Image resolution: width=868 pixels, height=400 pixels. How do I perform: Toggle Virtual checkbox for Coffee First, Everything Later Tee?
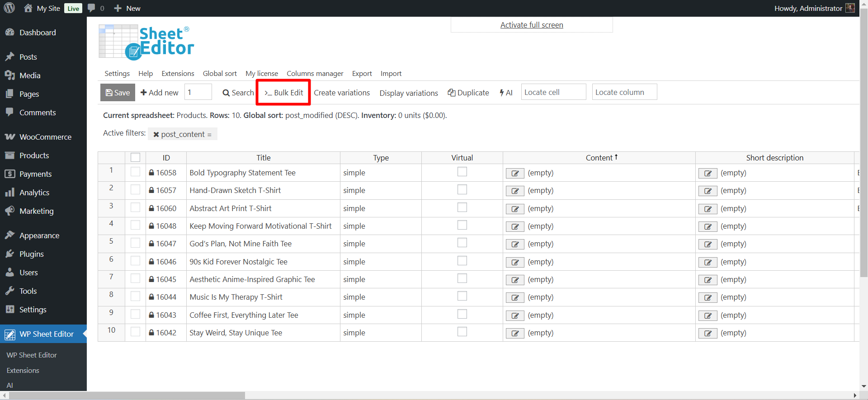462,314
